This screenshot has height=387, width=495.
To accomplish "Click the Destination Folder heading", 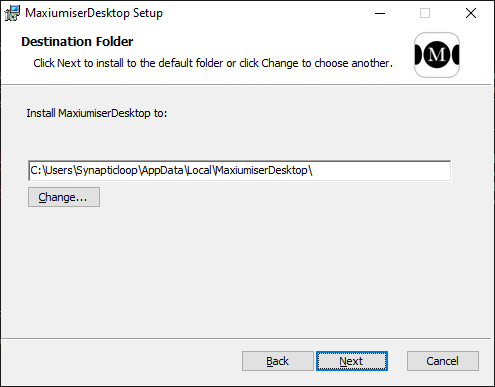I will click(x=77, y=42).
